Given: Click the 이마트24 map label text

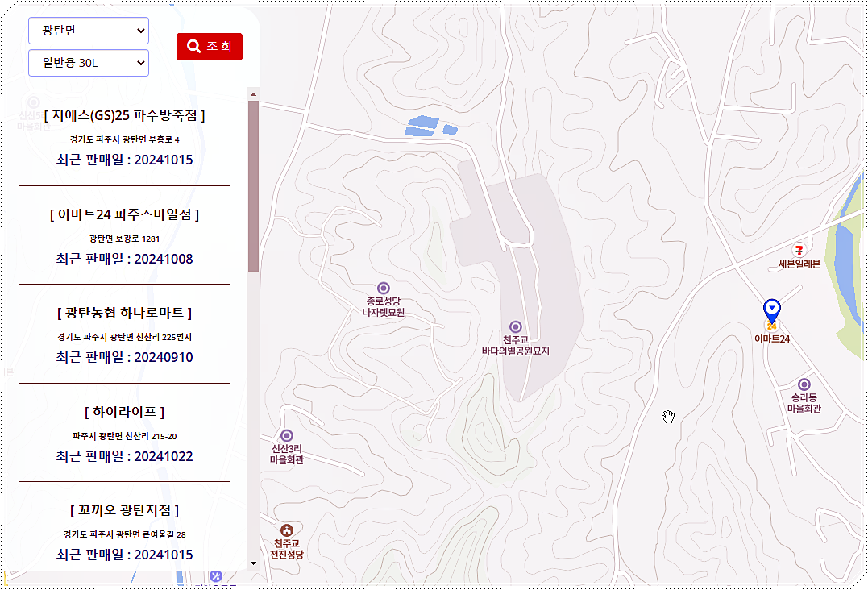Looking at the screenshot, I should [x=771, y=339].
